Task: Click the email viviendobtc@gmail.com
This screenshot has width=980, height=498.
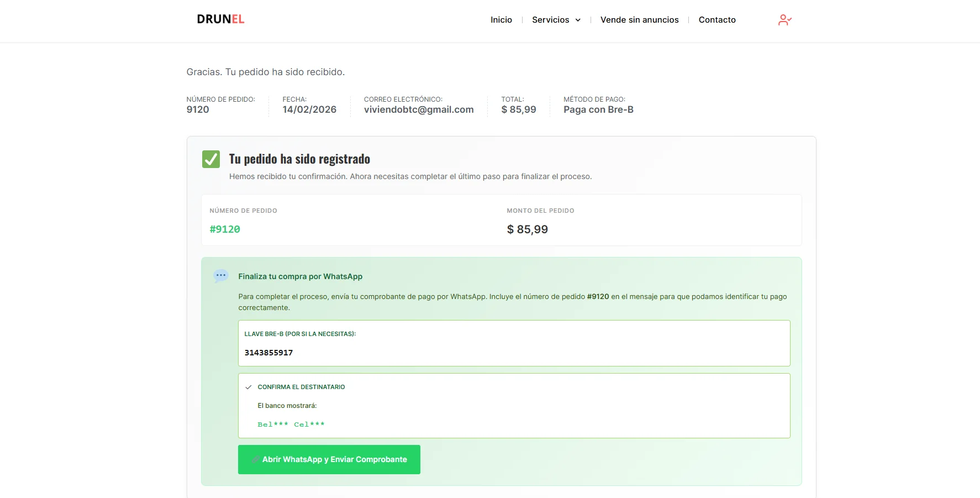Action: pos(418,109)
